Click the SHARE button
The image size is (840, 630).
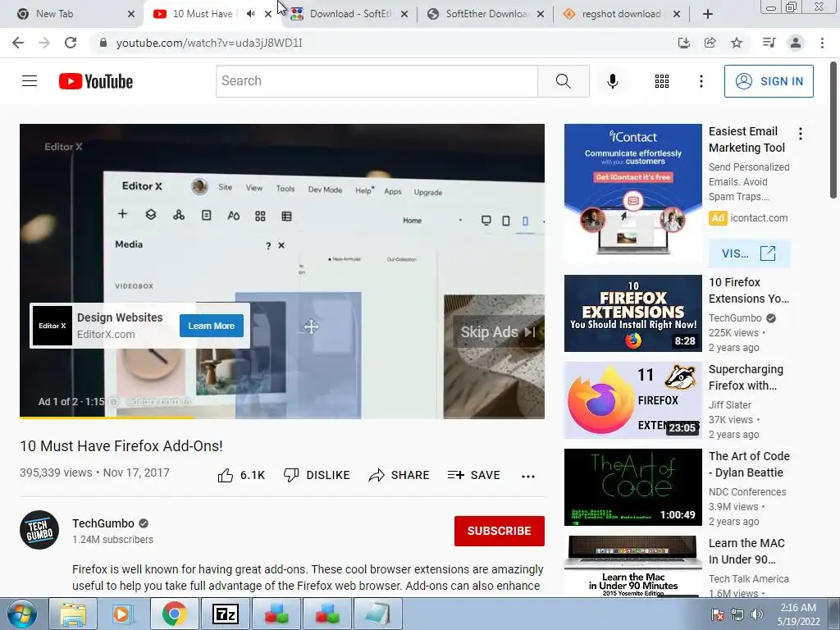click(x=399, y=475)
